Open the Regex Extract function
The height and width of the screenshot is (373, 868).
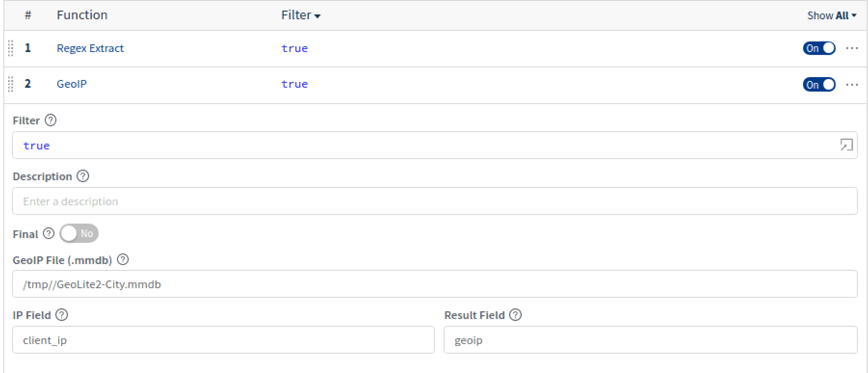point(90,48)
